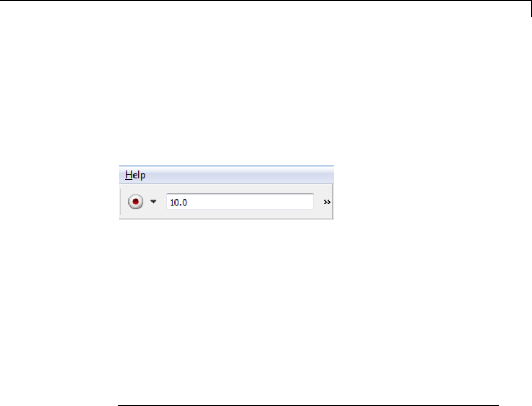Screen dimensions: 532x406
Task: Open the menu attached to the record icon
Action: coord(153,202)
